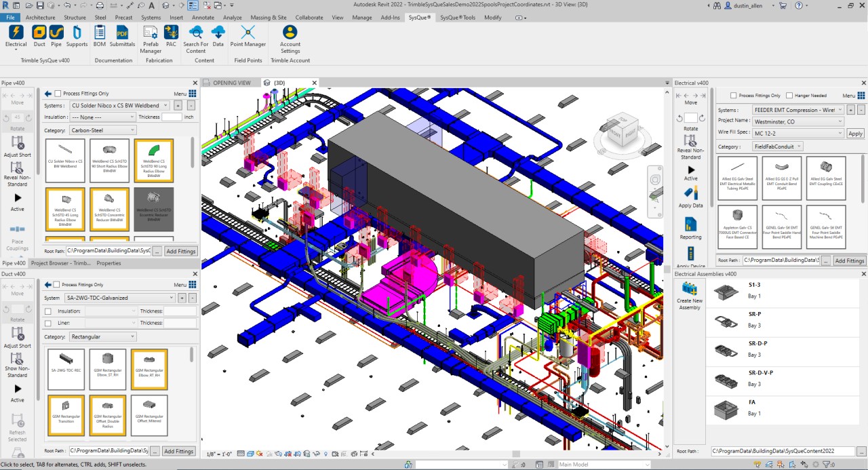Select the Supports tool icon
The image size is (868, 470).
pos(77,33)
